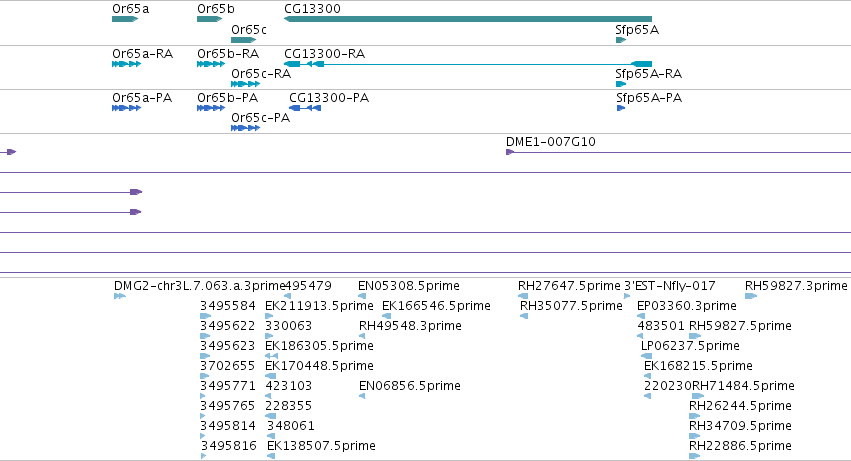
Task: Select the Or65a-RA transcript glyph
Action: [x=126, y=64]
